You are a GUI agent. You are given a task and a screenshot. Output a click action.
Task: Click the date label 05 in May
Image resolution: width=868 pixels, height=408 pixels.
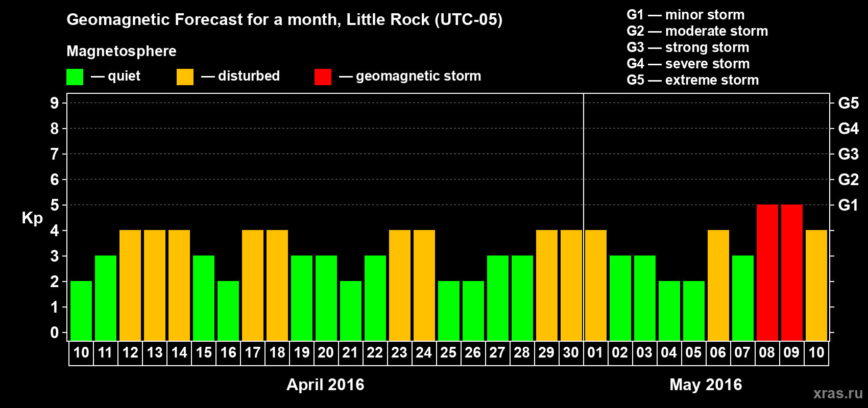(694, 353)
